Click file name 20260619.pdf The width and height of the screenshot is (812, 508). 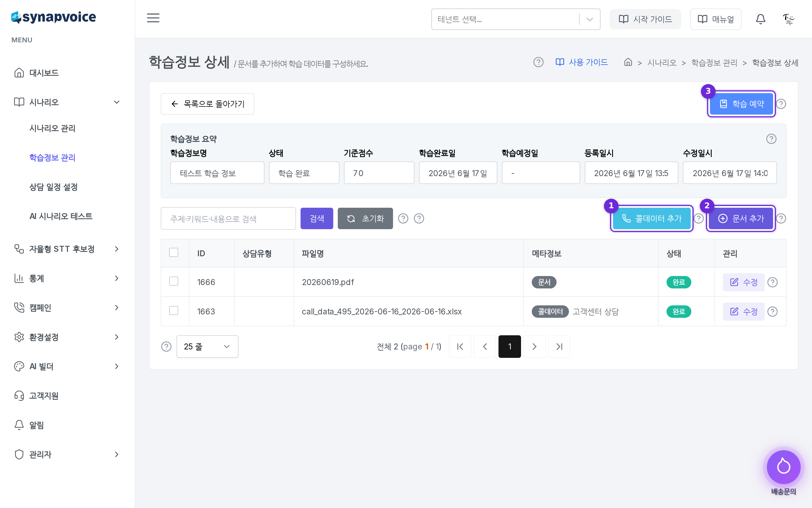(x=328, y=282)
